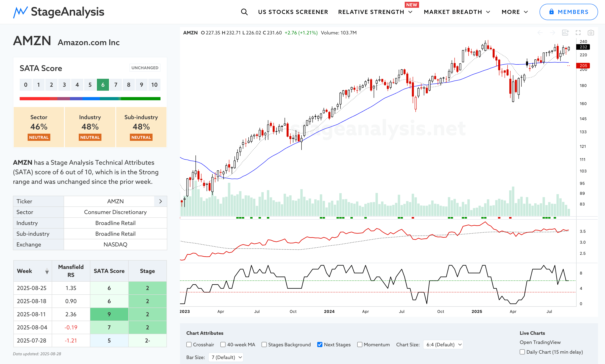605x364 pixels.
Task: Click SATA score 9 for 2025-08-11
Action: [x=109, y=314]
